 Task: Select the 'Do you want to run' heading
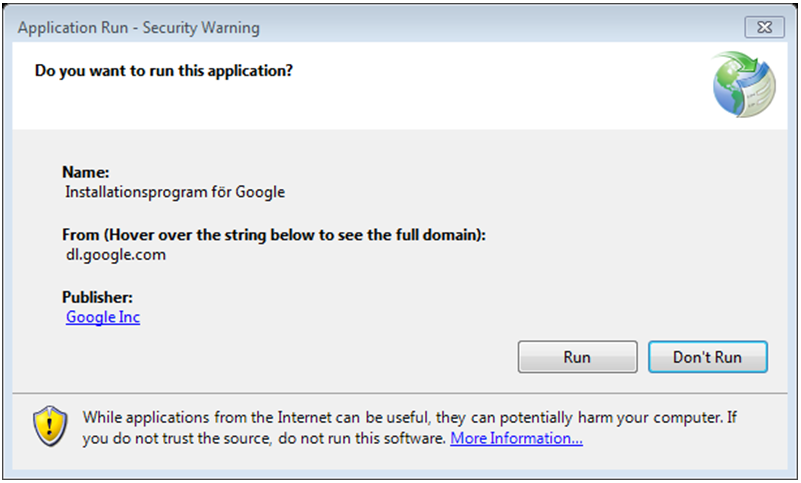pyautogui.click(x=163, y=71)
